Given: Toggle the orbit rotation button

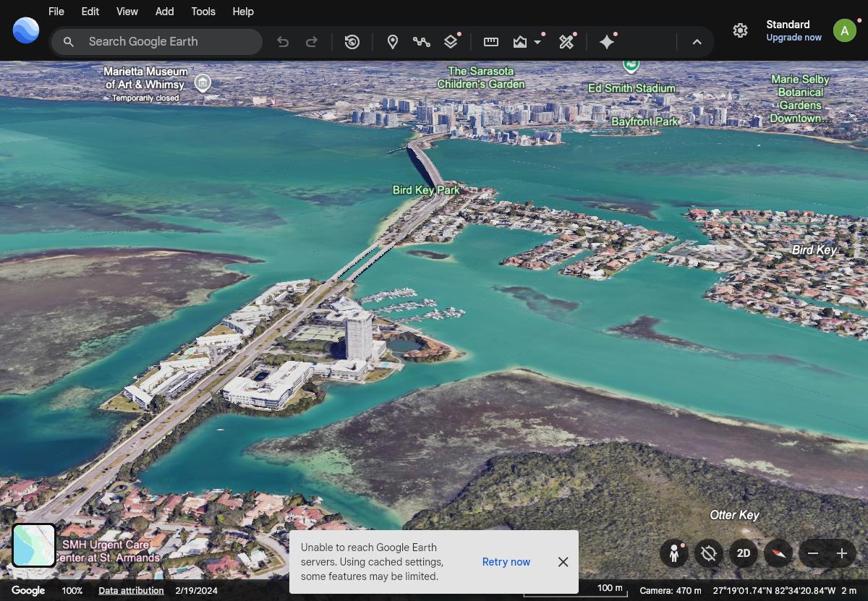Looking at the screenshot, I should coord(709,554).
